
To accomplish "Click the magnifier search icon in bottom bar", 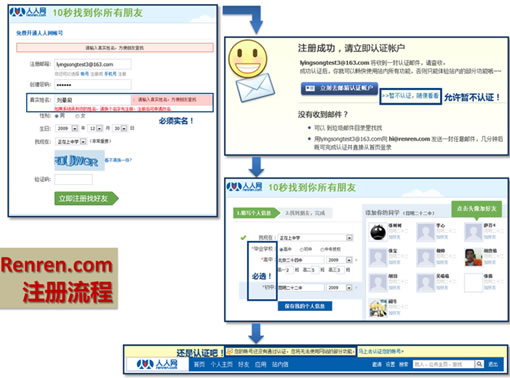I will coord(479,364).
